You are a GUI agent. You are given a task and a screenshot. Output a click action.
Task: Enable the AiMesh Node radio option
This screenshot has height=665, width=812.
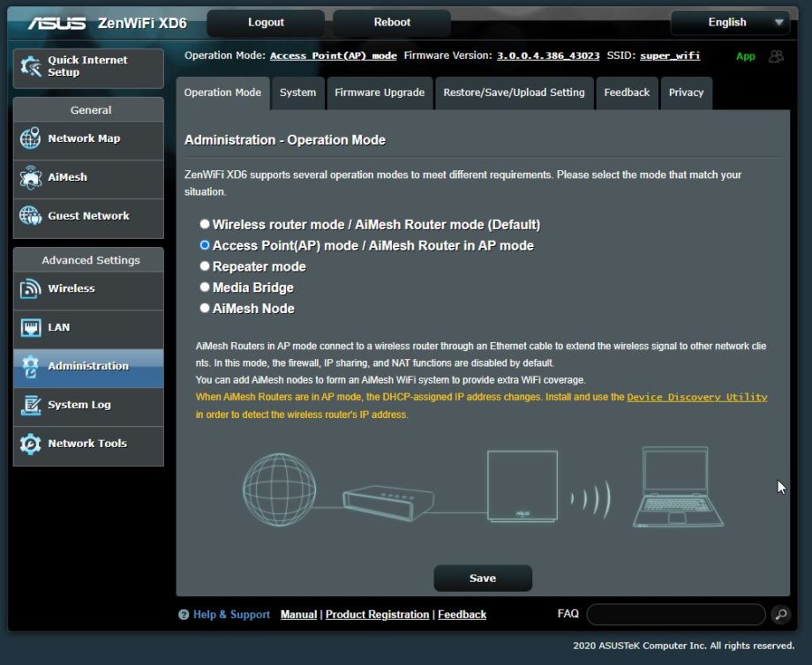(205, 309)
